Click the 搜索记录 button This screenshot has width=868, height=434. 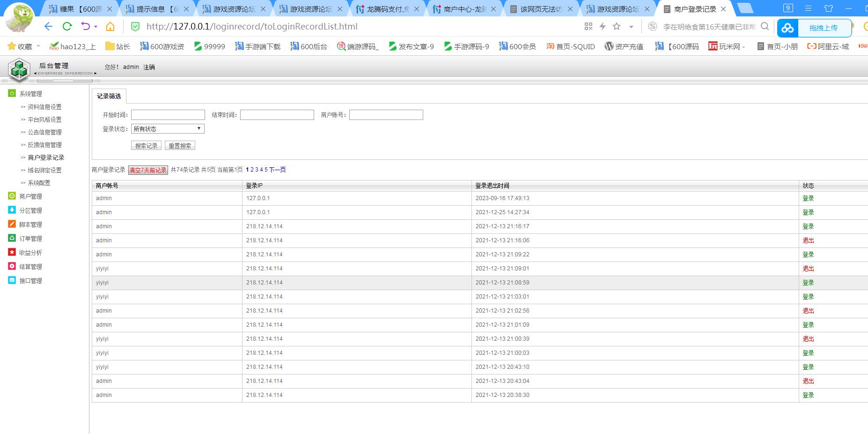point(146,146)
